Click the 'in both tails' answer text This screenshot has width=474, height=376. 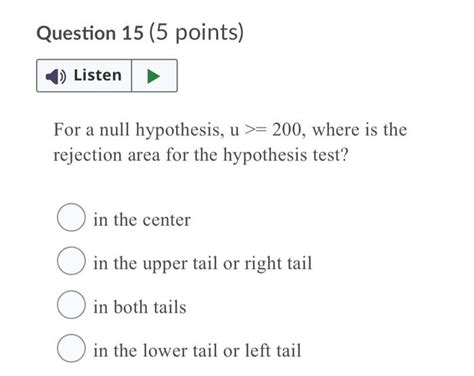(140, 307)
